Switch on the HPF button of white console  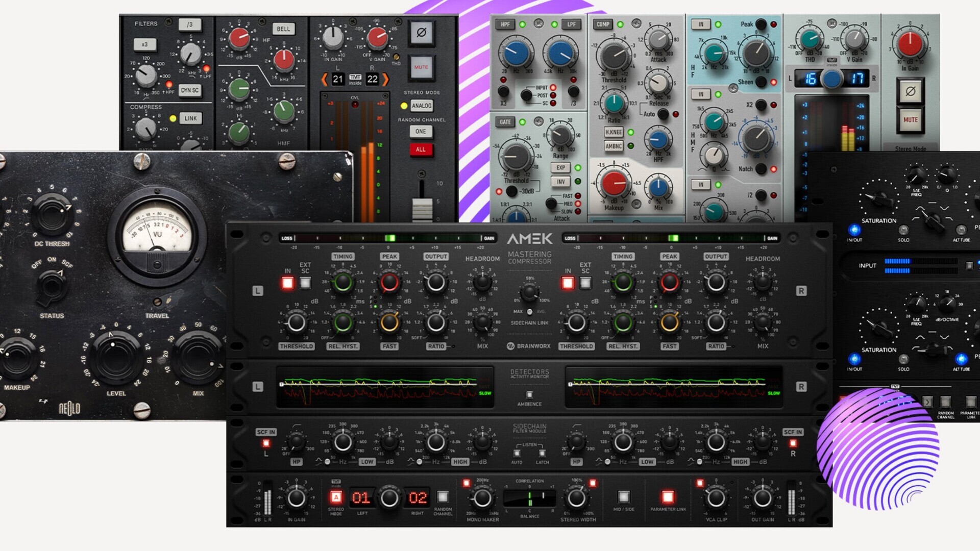tap(505, 24)
